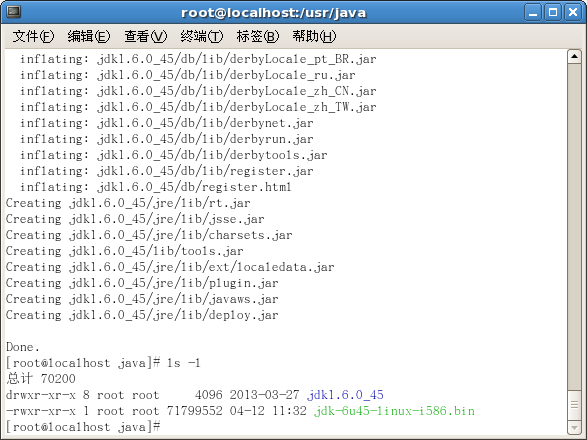587x440 pixels.
Task: Click the 总计 70200 line
Action: coord(41,379)
